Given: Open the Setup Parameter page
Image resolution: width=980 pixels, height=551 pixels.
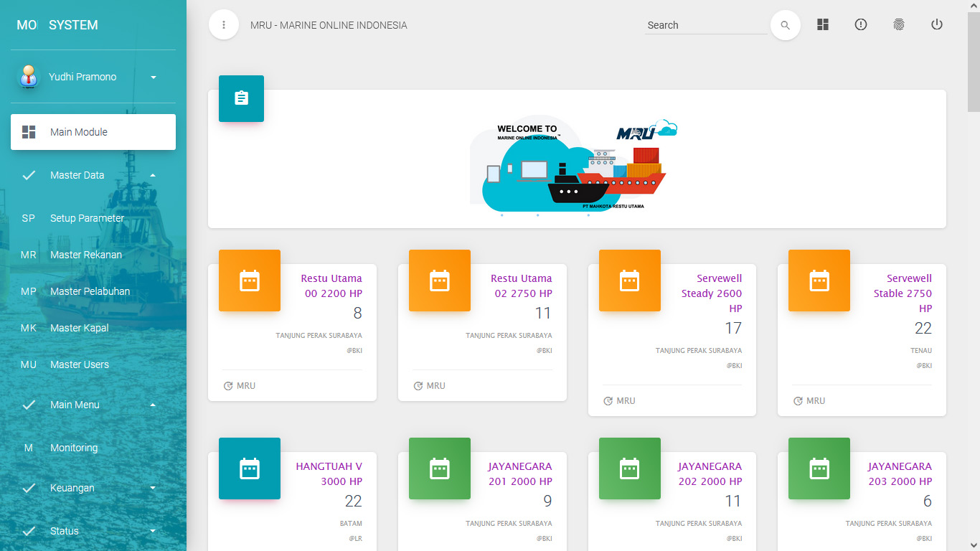Looking at the screenshot, I should point(87,218).
